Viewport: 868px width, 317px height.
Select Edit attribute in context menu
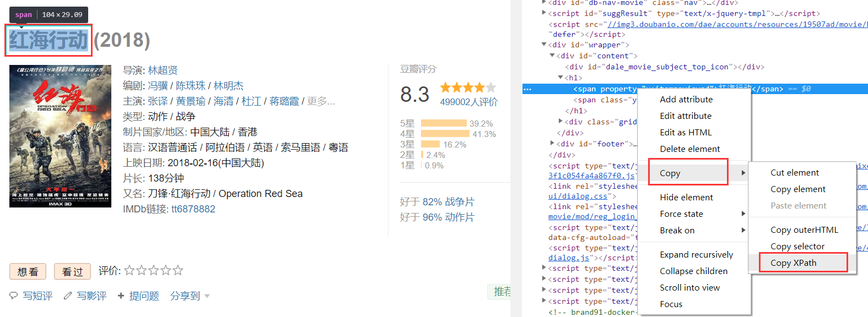point(686,116)
